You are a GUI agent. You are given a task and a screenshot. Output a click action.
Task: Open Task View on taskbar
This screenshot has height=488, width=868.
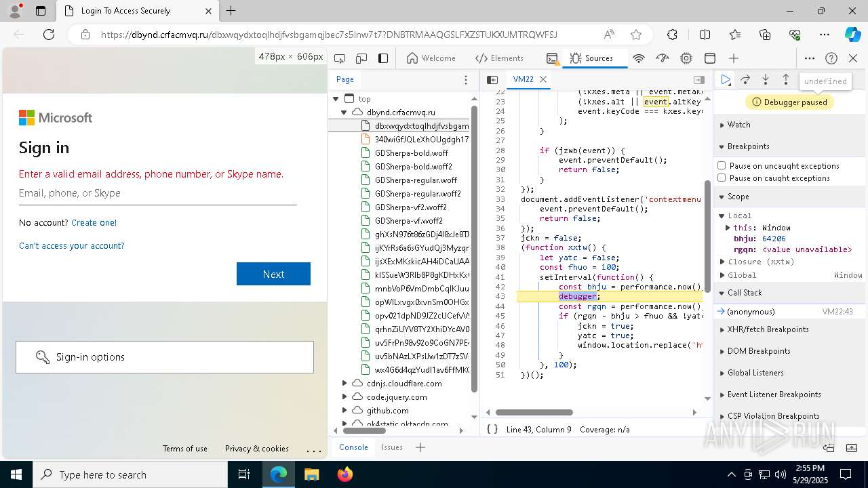(x=244, y=474)
